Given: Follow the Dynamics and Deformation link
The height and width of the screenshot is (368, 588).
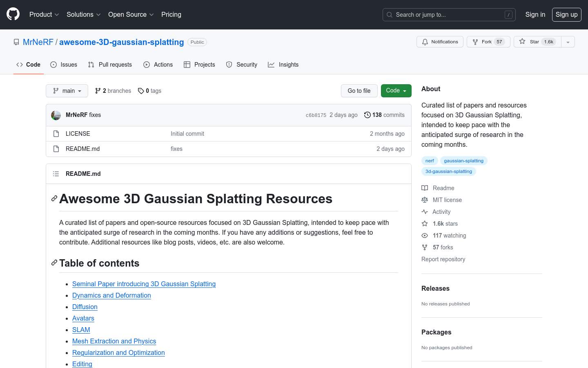Looking at the screenshot, I should coord(111,295).
